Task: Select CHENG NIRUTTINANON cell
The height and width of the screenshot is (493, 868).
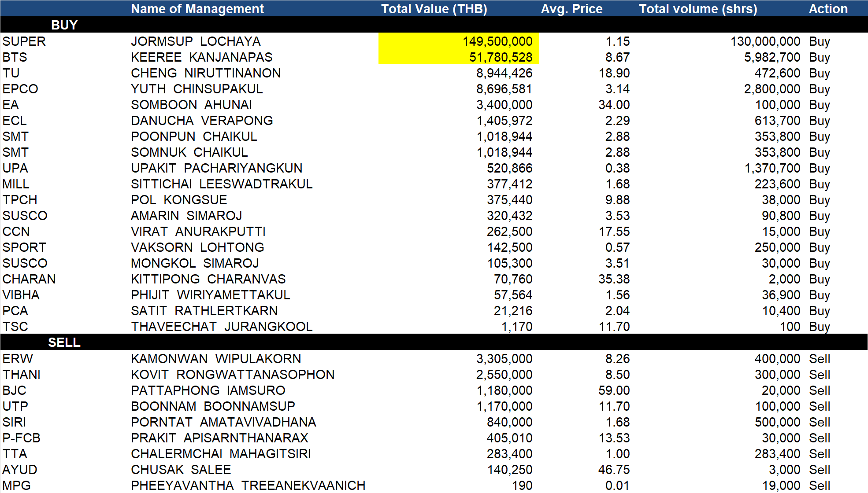Action: pyautogui.click(x=206, y=73)
